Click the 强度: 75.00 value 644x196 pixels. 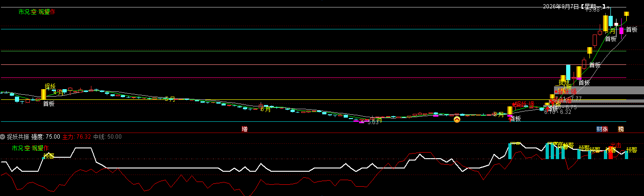click(x=46, y=137)
